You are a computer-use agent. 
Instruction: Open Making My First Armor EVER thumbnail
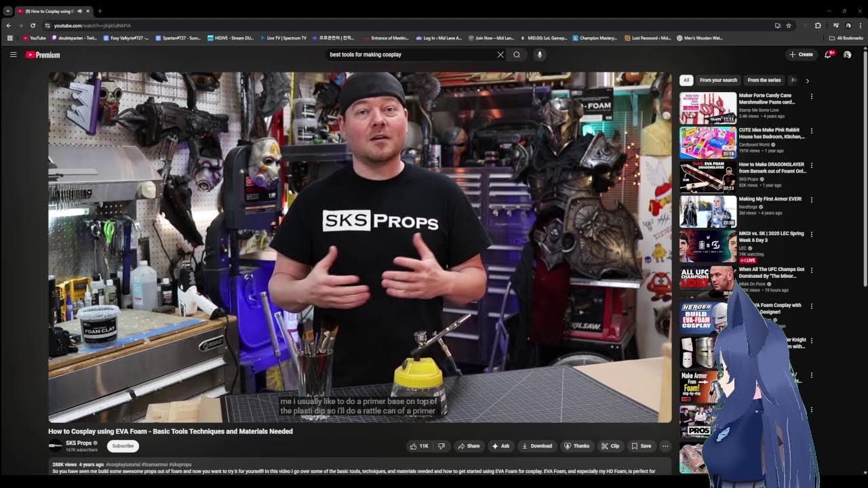point(708,212)
